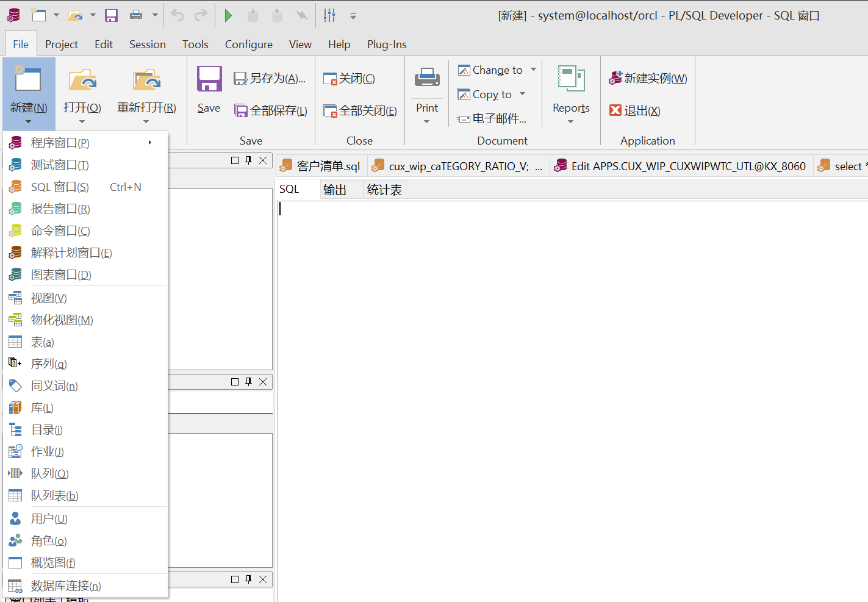
Task: Open the Configure ribbon tab
Action: pyautogui.click(x=249, y=45)
